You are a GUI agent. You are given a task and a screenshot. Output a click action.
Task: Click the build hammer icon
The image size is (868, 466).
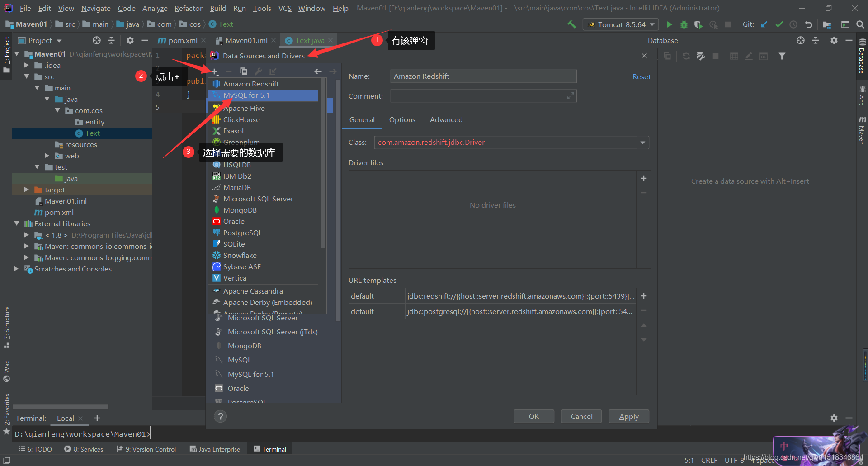pyautogui.click(x=572, y=24)
